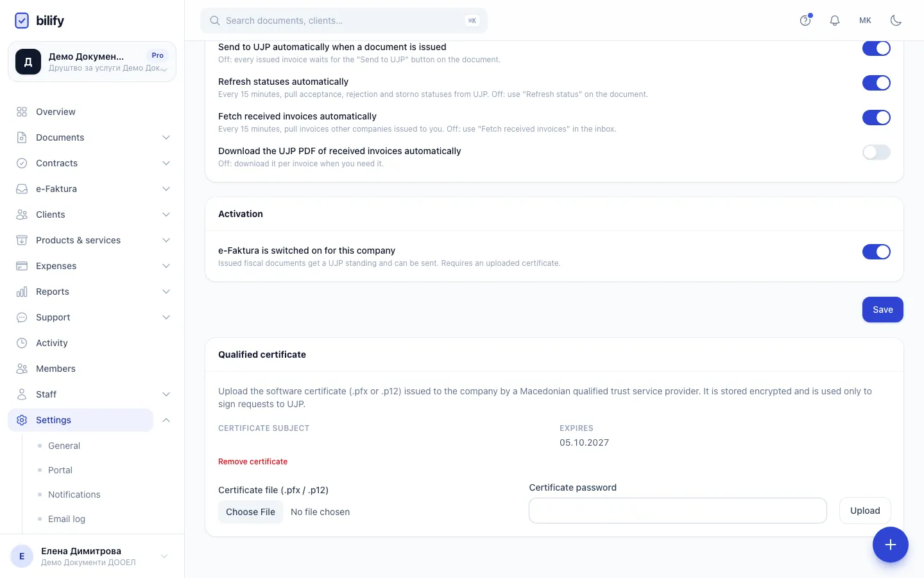Click the Settings gear icon in sidebar

(x=22, y=420)
